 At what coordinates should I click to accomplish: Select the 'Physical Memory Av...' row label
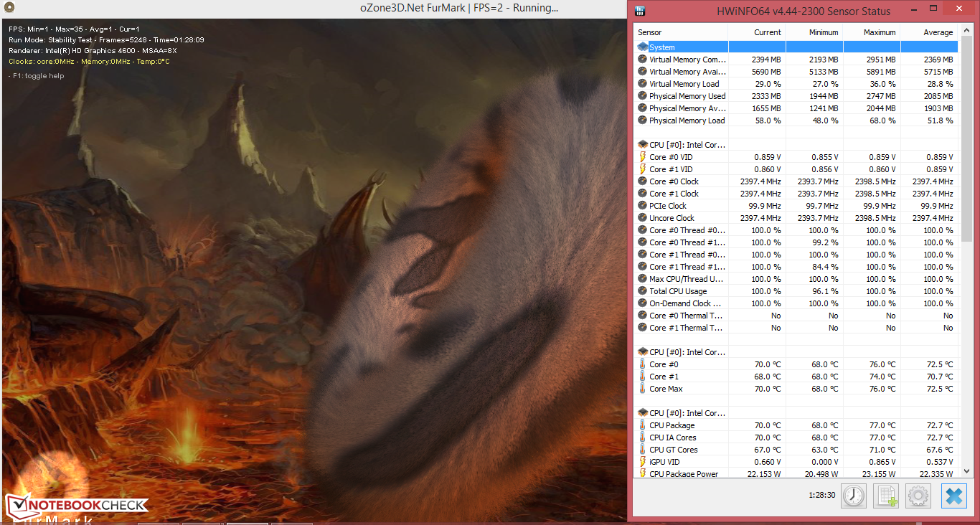pos(687,108)
